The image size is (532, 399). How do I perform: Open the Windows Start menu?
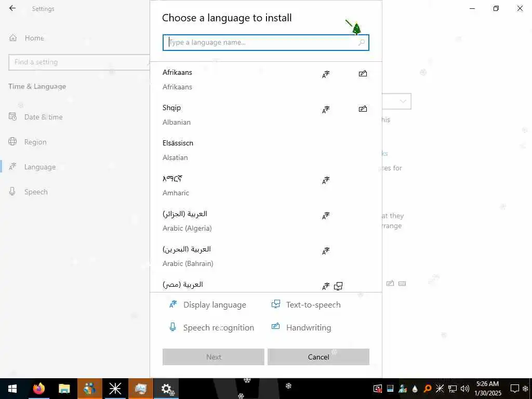point(12,389)
